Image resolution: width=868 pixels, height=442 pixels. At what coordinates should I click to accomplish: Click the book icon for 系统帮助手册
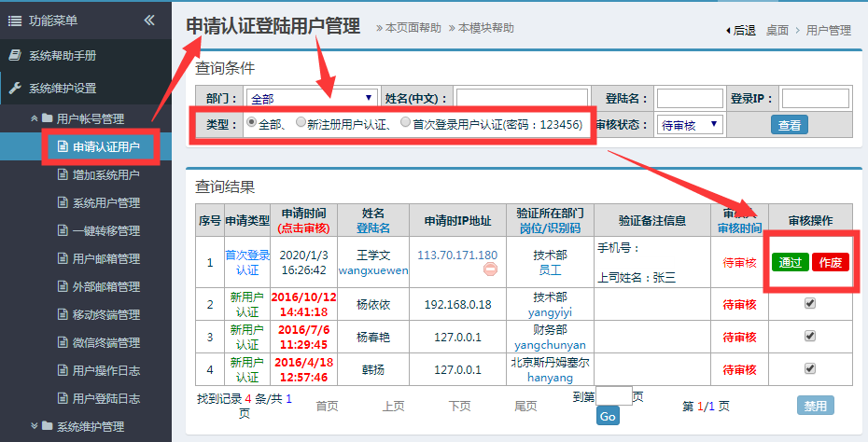point(15,55)
